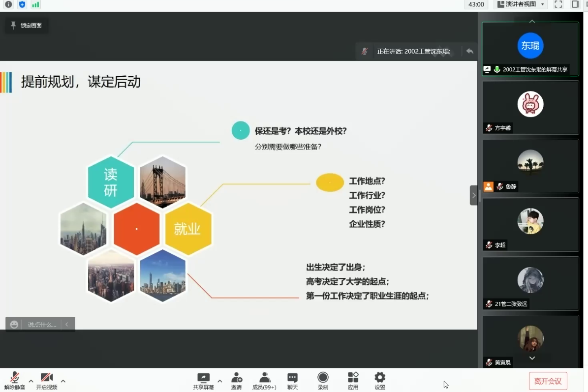
Task: Expand video options arrow beside camera
Action: [x=63, y=381]
